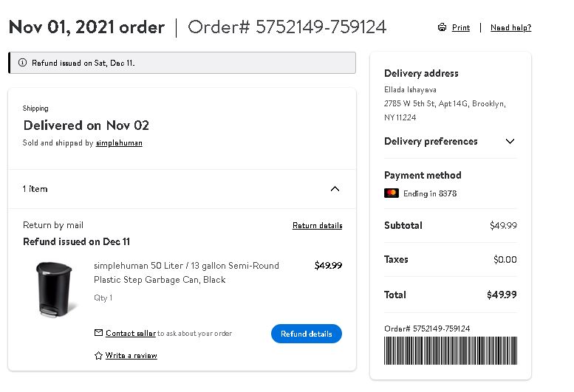This screenshot has height=392, width=574.
Task: Open the simplehuman garbage can product title
Action: [186, 272]
